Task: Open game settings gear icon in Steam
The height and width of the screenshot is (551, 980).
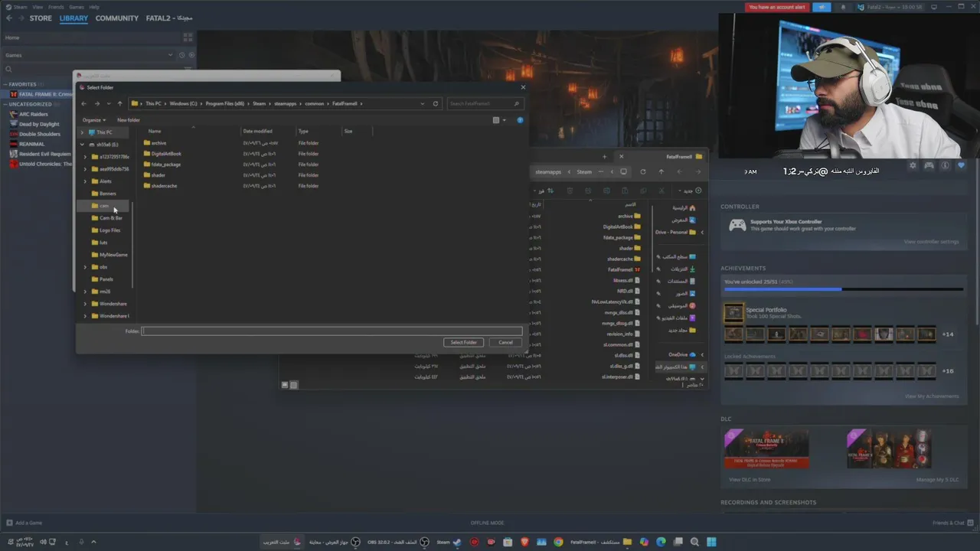Action: (913, 165)
